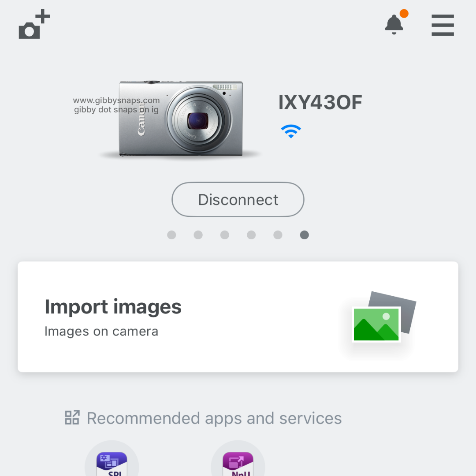Tap the recommended apps grid icon
Screen dimensions: 476x476
[x=72, y=417]
